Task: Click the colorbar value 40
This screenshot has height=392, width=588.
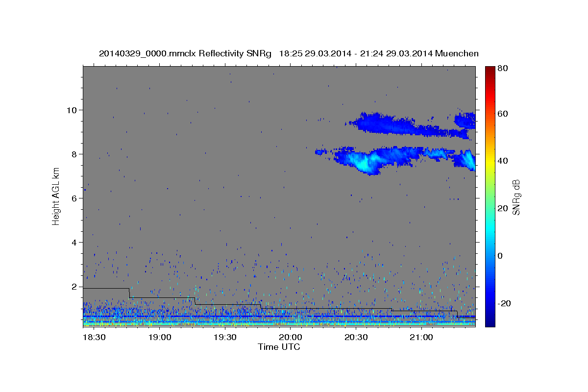Action: coord(502,161)
